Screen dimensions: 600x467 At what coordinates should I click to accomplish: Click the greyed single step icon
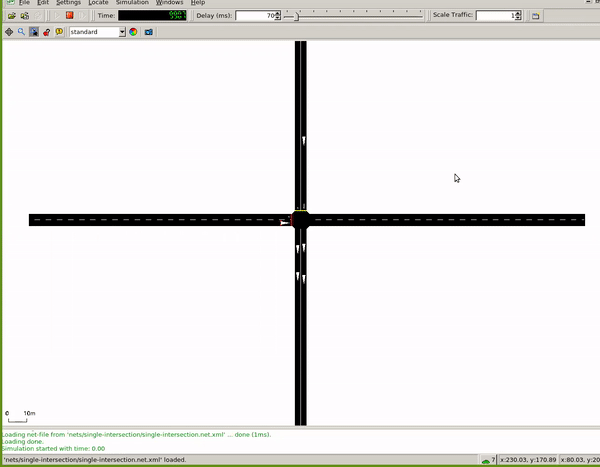click(82, 16)
